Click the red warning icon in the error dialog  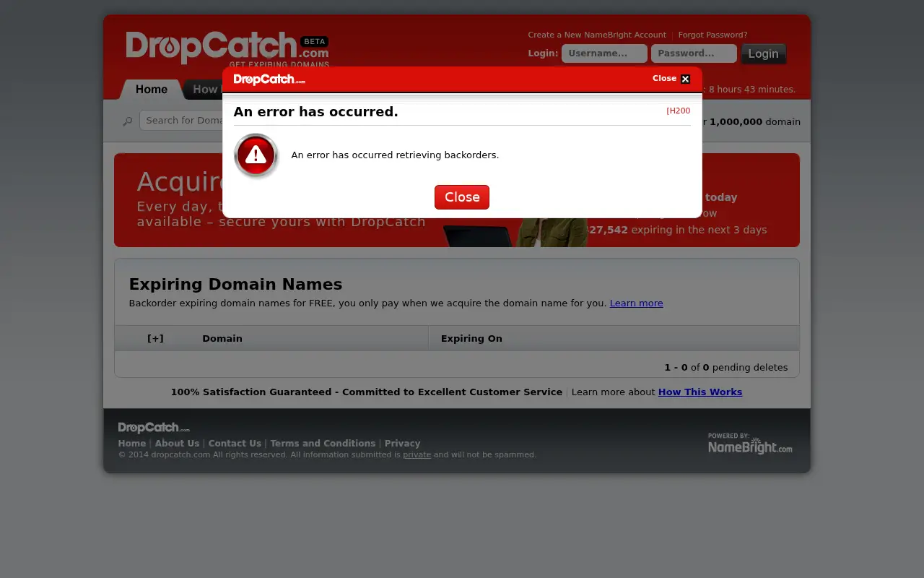(x=256, y=155)
